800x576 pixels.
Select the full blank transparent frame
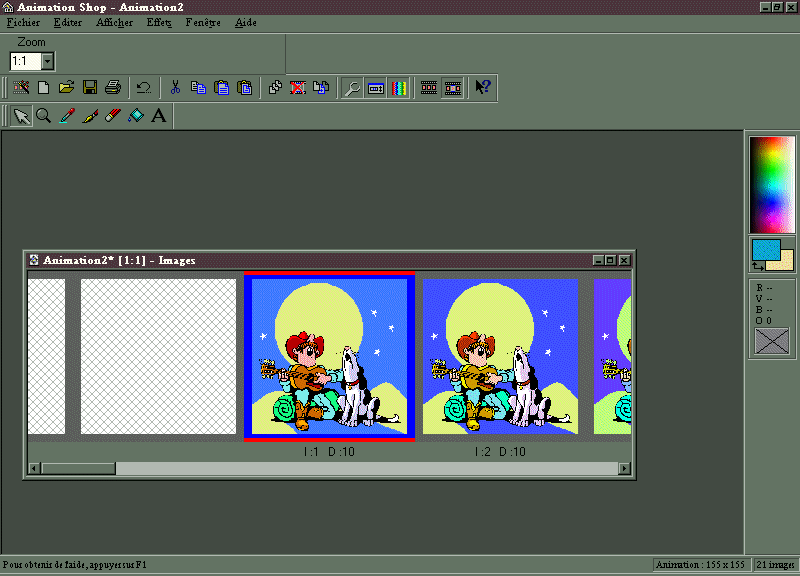point(158,356)
